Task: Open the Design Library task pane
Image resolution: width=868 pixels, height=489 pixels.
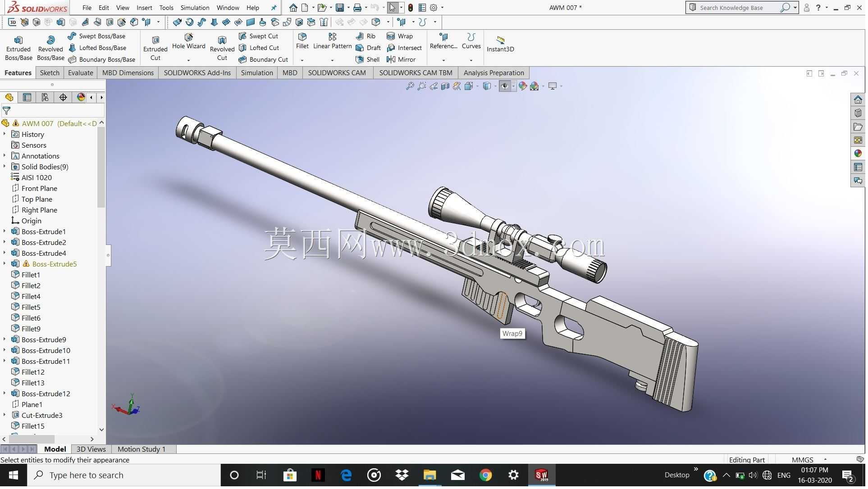Action: [858, 113]
